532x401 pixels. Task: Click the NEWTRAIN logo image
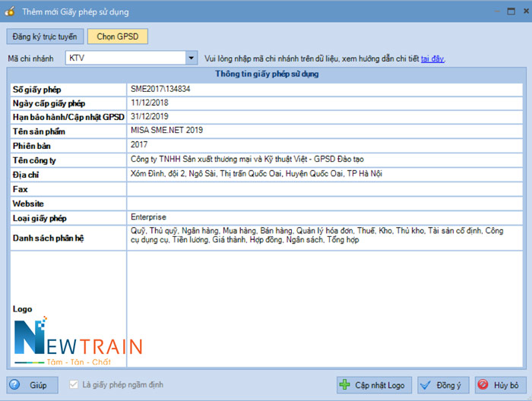click(x=78, y=341)
